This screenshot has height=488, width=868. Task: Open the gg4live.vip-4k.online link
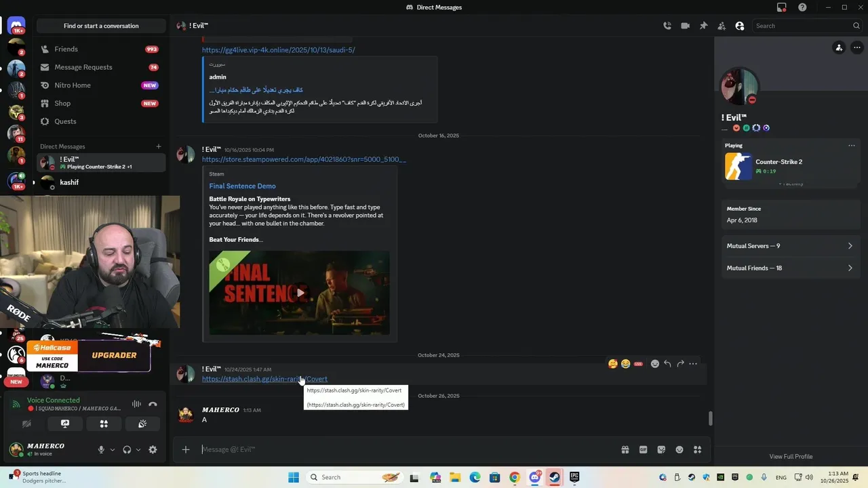[x=278, y=50]
